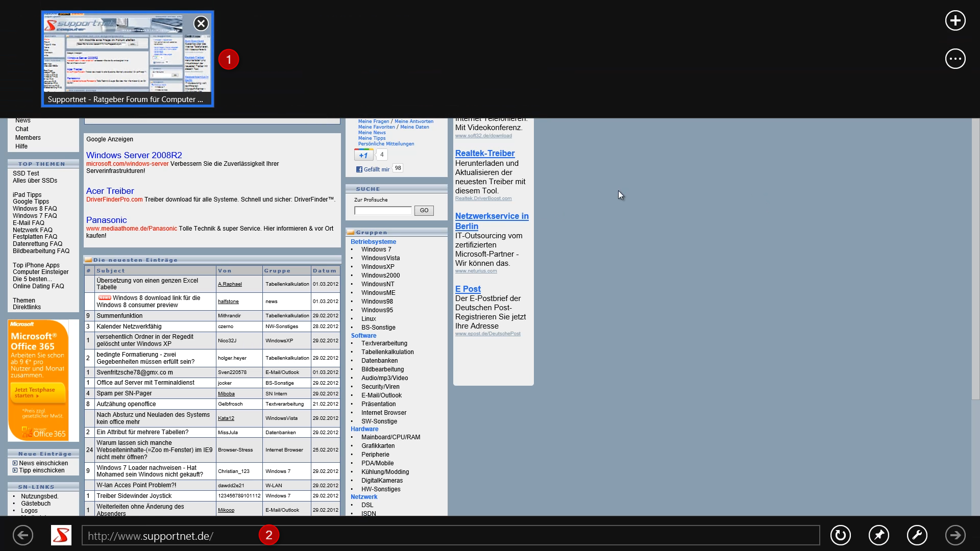Viewport: 980px width, 551px height.
Task: Open the Panasonic ad link
Action: (106, 220)
